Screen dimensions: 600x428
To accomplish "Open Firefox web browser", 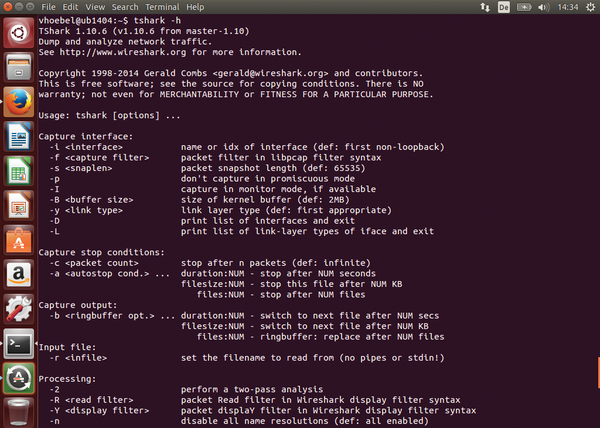I will tap(18, 102).
